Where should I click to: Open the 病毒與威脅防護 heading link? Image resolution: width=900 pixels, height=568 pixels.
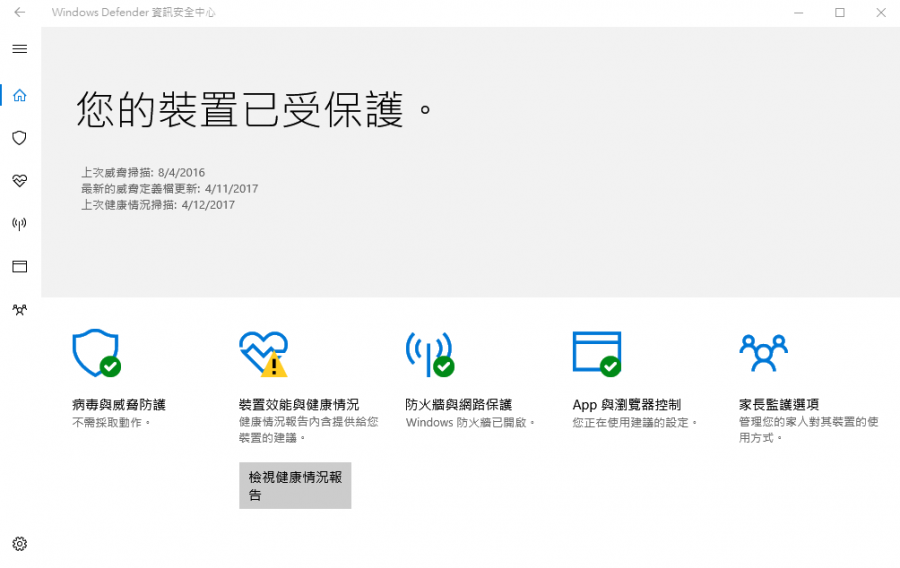point(119,405)
